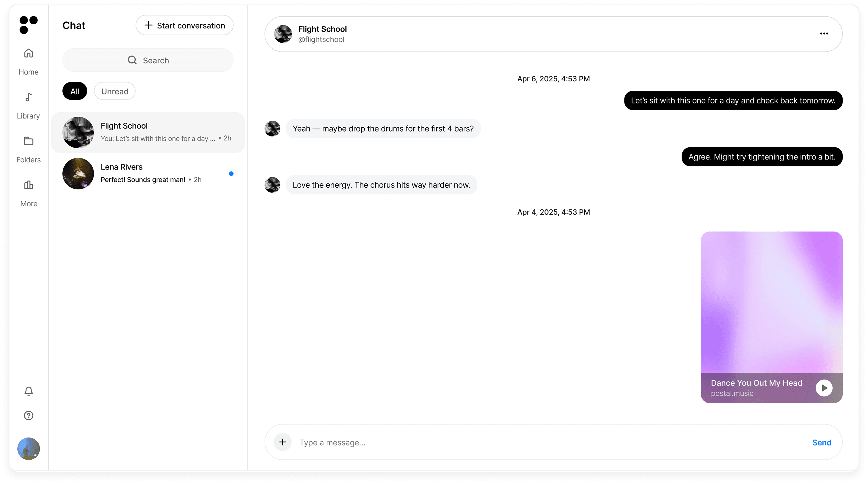Click the Flight School list avatar
The image size is (868, 484).
(x=78, y=132)
